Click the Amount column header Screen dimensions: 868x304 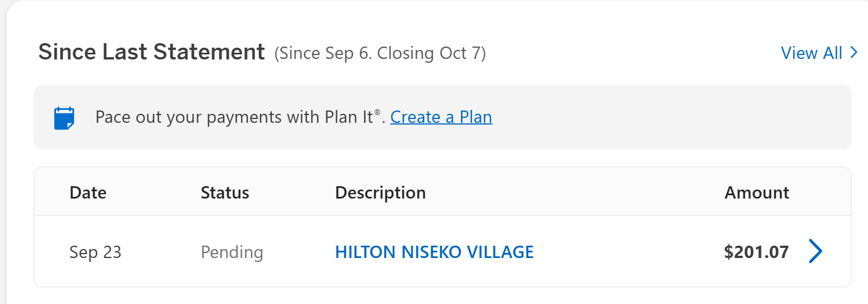756,193
